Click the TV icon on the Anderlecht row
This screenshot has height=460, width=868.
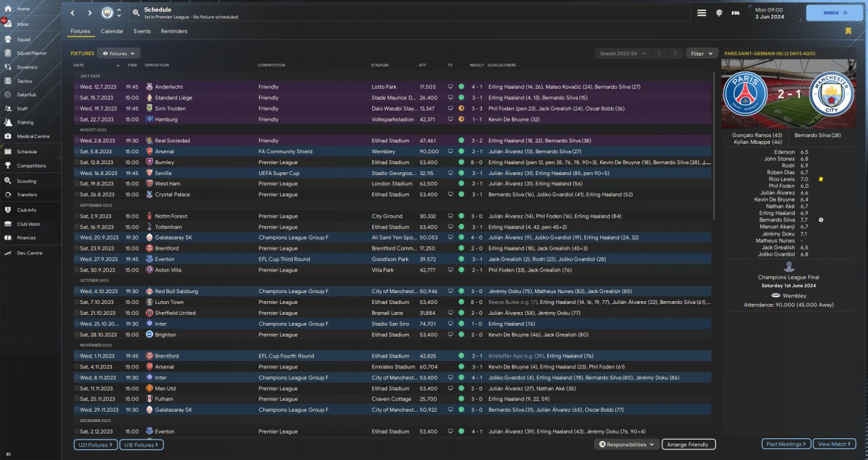tap(450, 87)
